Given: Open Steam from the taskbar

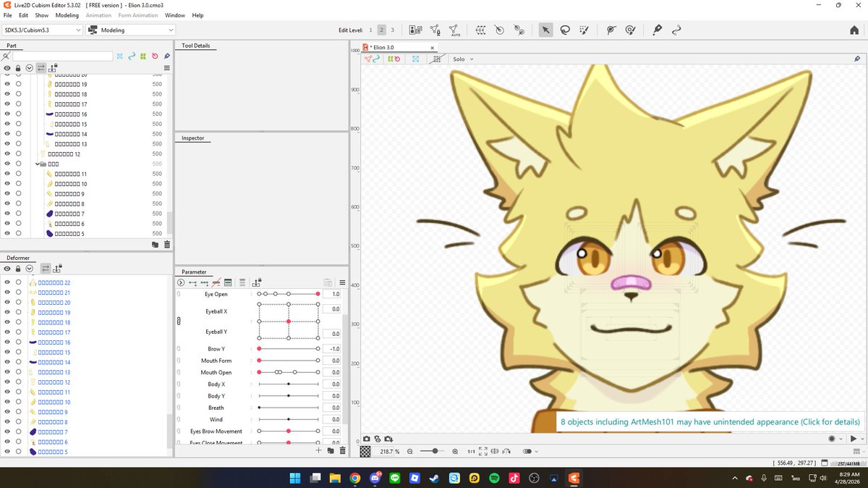Looking at the screenshot, I should click(x=434, y=478).
